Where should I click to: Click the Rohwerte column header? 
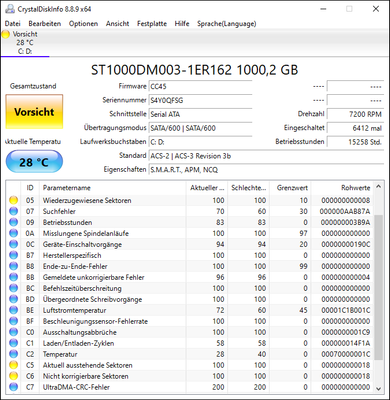coord(342,188)
